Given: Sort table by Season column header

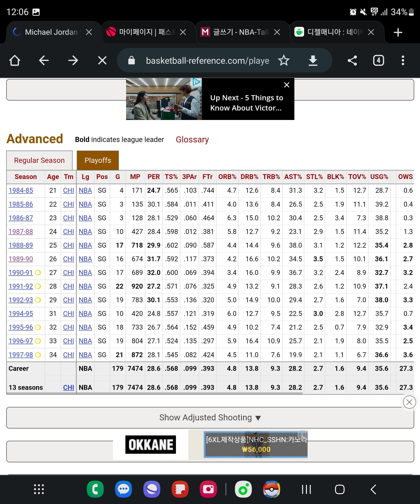Looking at the screenshot, I should [x=26, y=177].
